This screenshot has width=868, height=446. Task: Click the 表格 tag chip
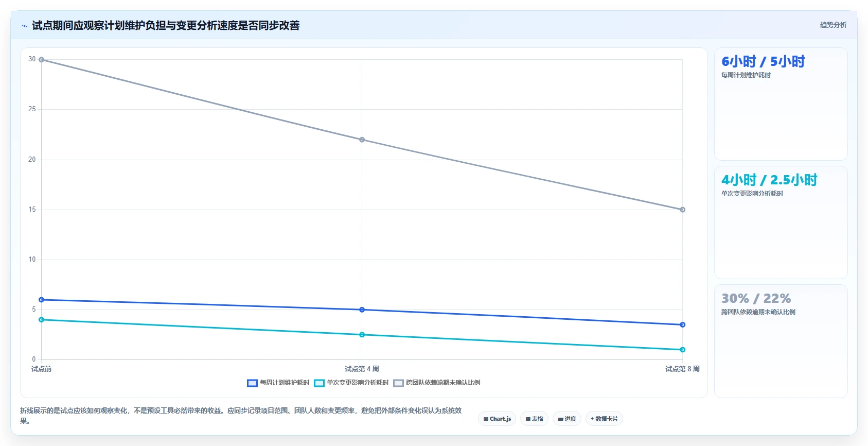tap(534, 419)
